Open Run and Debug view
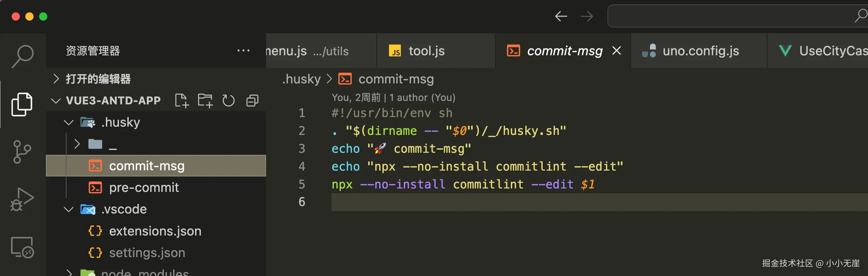 click(22, 199)
